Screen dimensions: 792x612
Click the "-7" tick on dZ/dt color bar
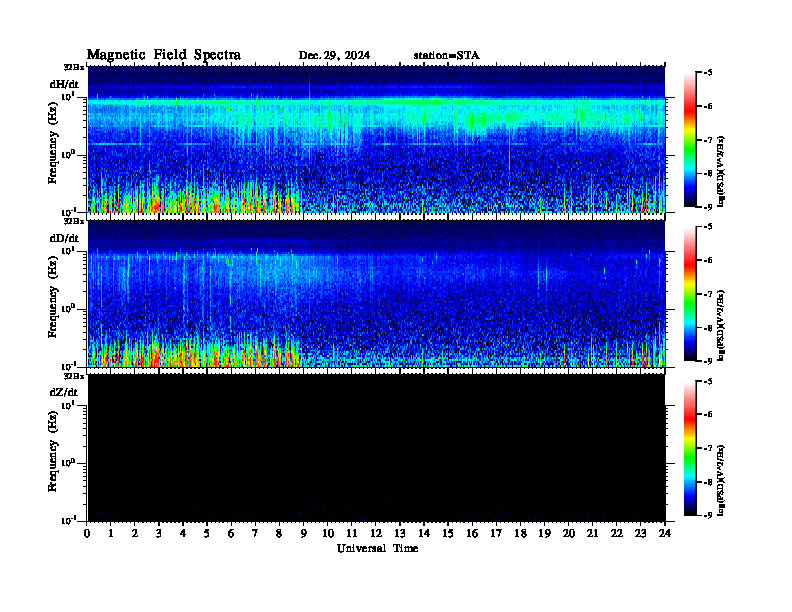tap(708, 448)
